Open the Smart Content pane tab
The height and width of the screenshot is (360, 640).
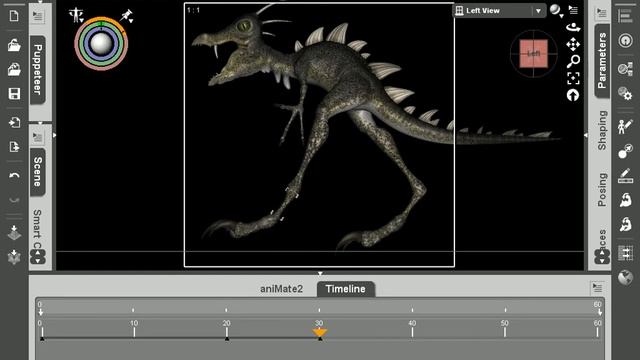click(x=38, y=229)
